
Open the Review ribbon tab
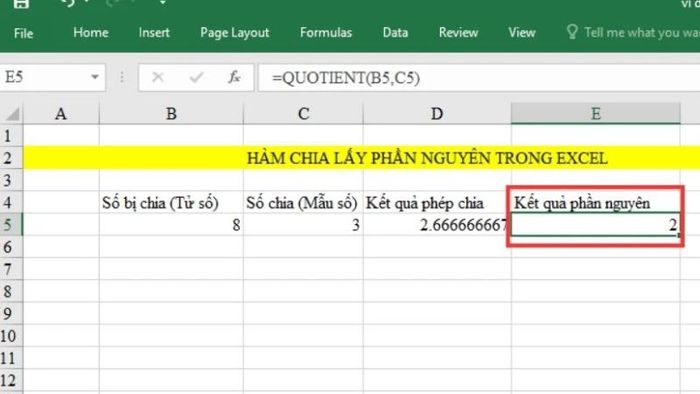[x=458, y=33]
